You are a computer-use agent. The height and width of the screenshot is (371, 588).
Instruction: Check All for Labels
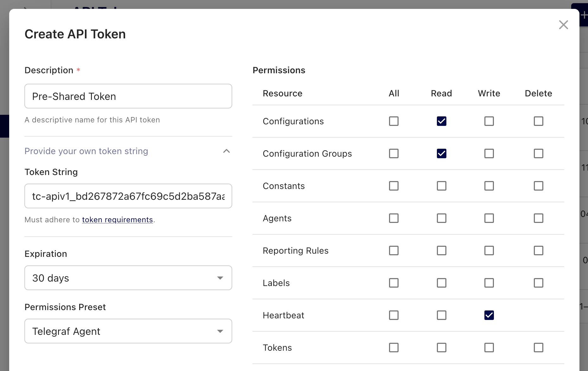393,283
